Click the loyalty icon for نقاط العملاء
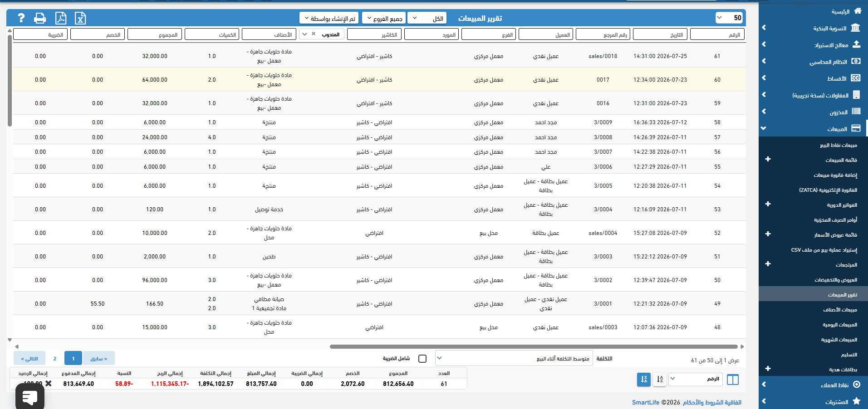868x409 pixels. click(x=857, y=385)
